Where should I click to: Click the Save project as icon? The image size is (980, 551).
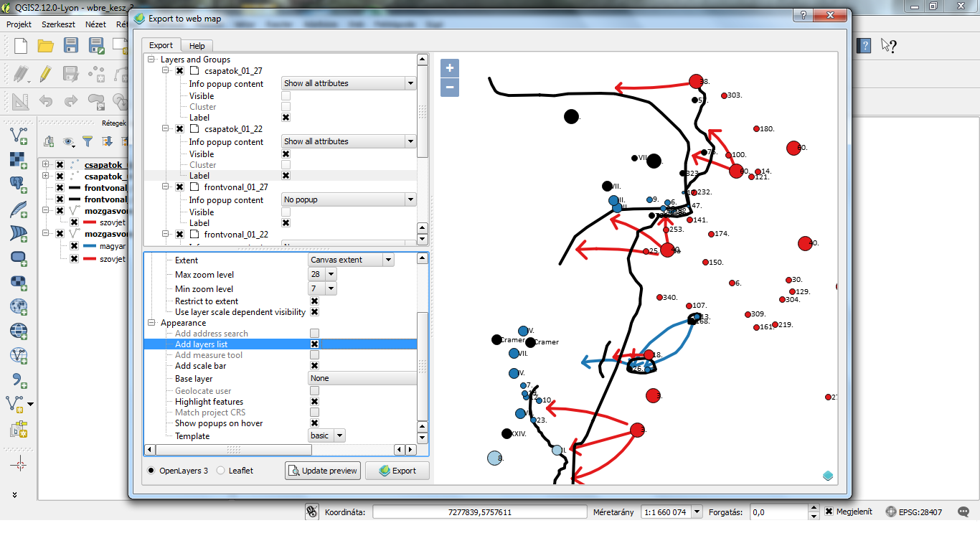(96, 46)
